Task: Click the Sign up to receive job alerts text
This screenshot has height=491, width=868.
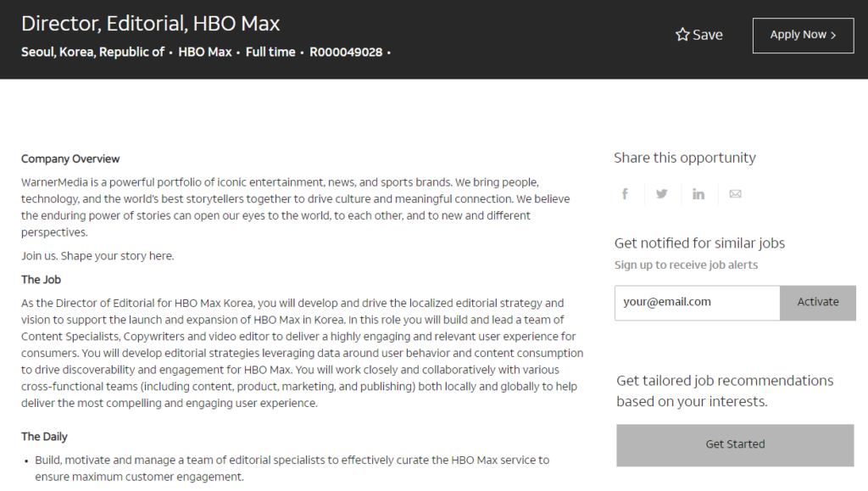Action: click(x=686, y=265)
